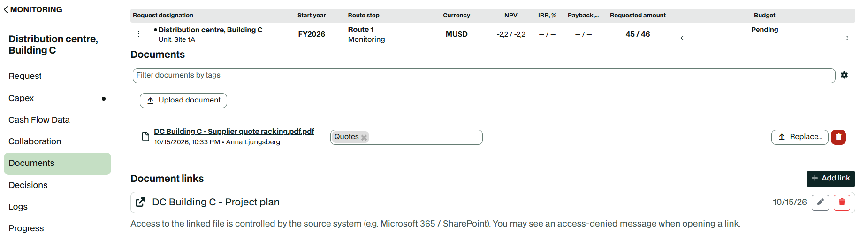Delete the Project plan link
The height and width of the screenshot is (243, 868).
click(x=842, y=203)
